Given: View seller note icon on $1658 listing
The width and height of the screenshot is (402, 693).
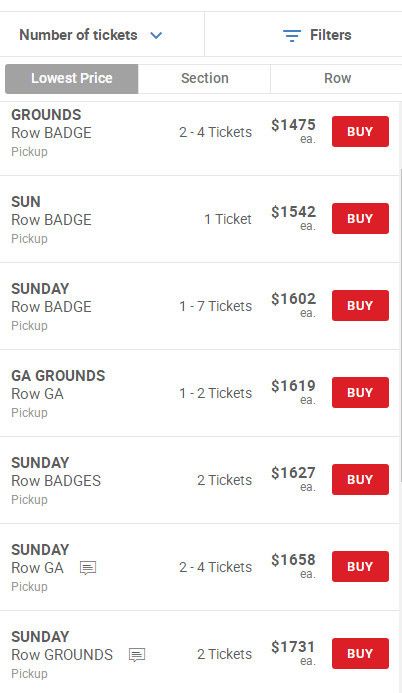Looking at the screenshot, I should 88,567.
